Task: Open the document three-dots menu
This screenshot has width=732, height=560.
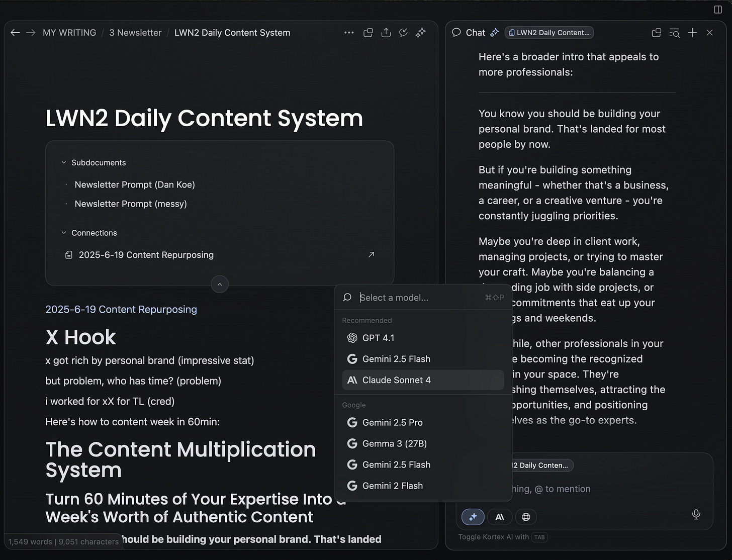Action: pos(349,33)
